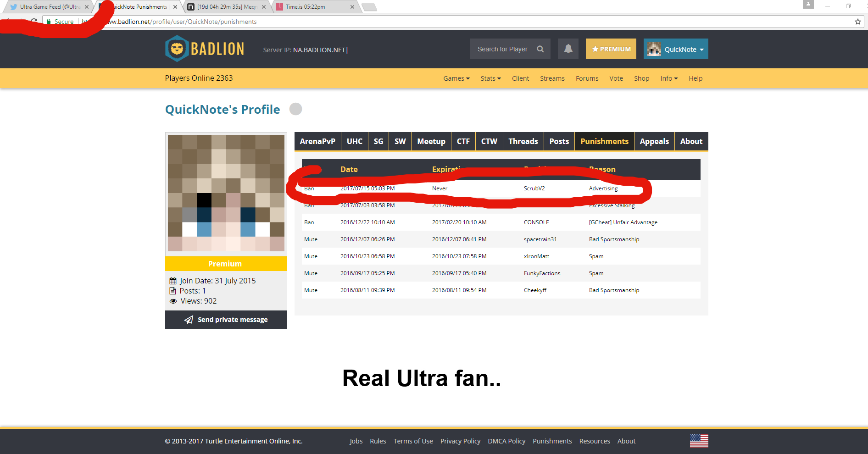Click the US flag language icon
The image size is (868, 454).
[x=699, y=441]
